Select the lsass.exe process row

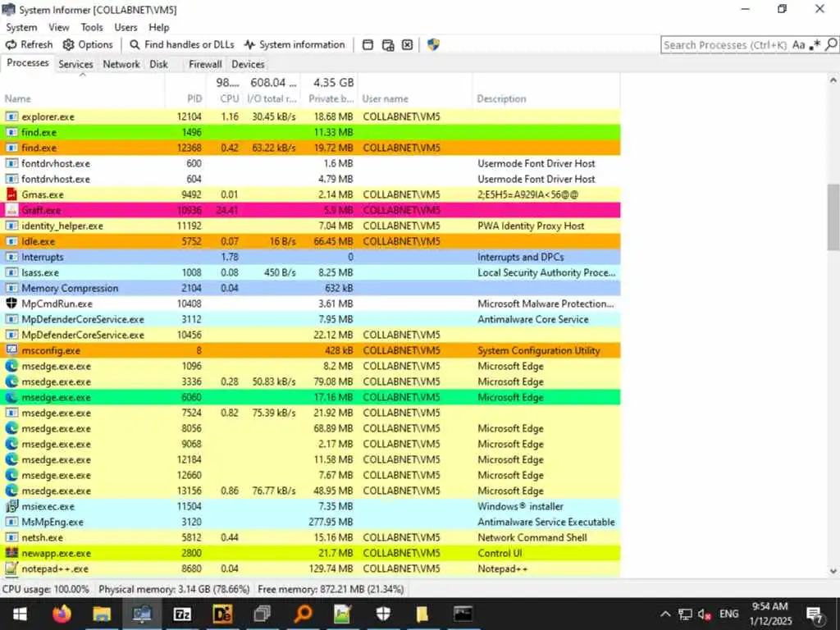311,272
